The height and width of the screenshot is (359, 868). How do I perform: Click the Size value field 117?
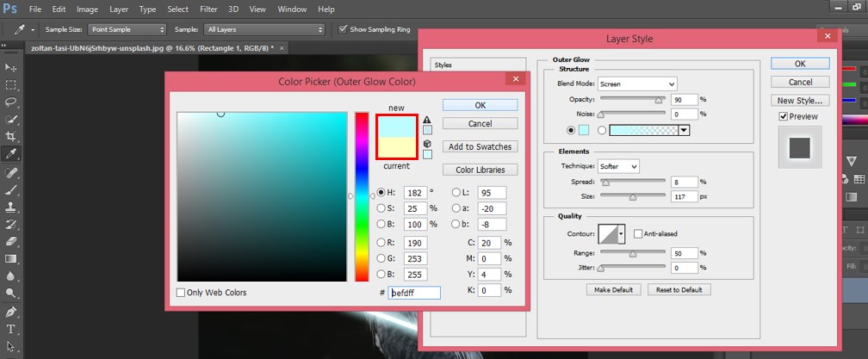click(x=684, y=196)
